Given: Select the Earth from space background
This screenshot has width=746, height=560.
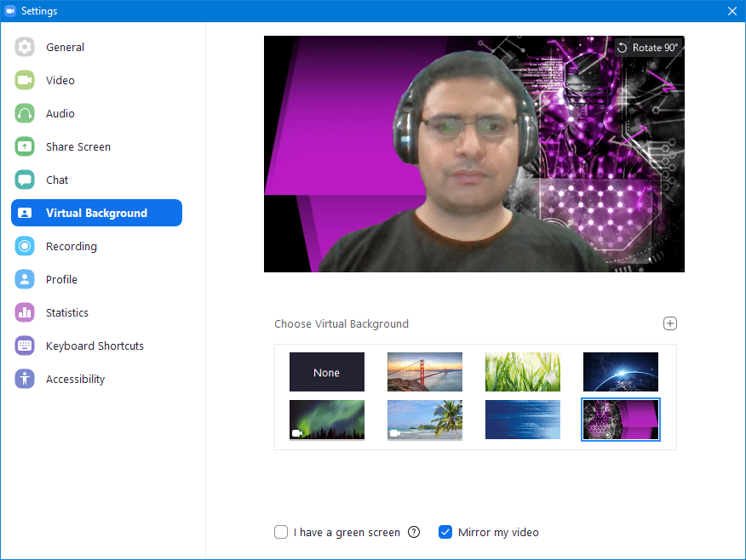Looking at the screenshot, I should coord(620,372).
